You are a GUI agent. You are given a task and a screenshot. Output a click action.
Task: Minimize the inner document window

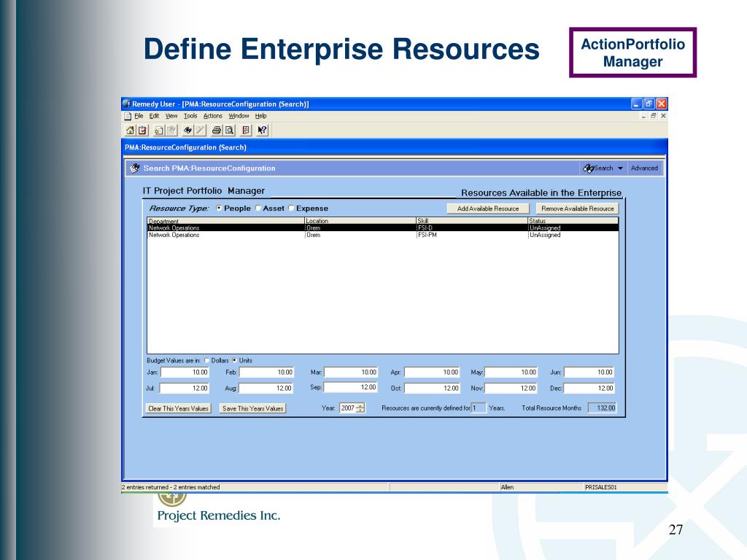[x=643, y=116]
